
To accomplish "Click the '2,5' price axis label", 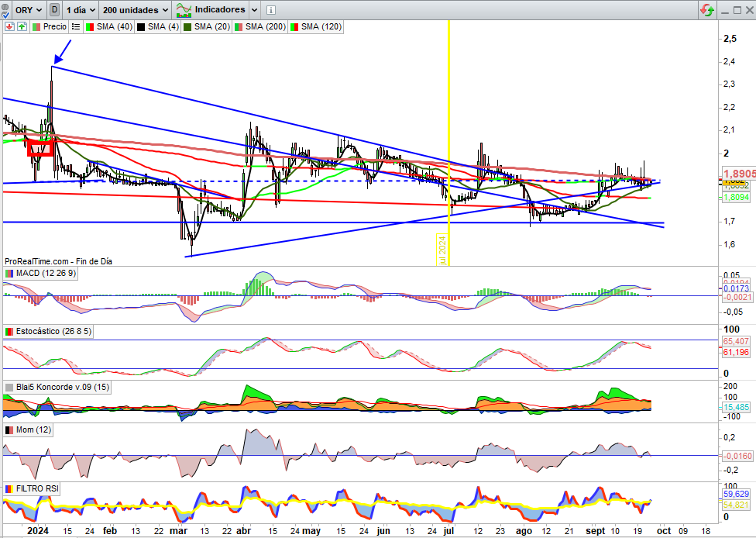I will coord(730,39).
